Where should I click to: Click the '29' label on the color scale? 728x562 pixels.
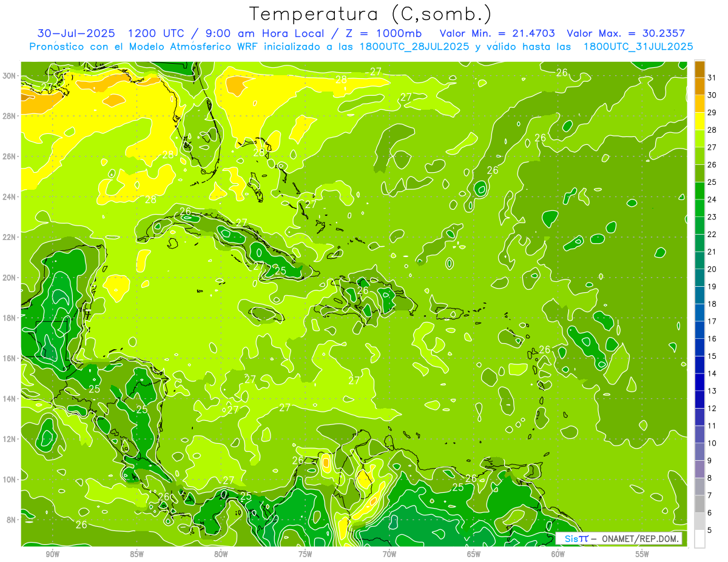tap(712, 113)
